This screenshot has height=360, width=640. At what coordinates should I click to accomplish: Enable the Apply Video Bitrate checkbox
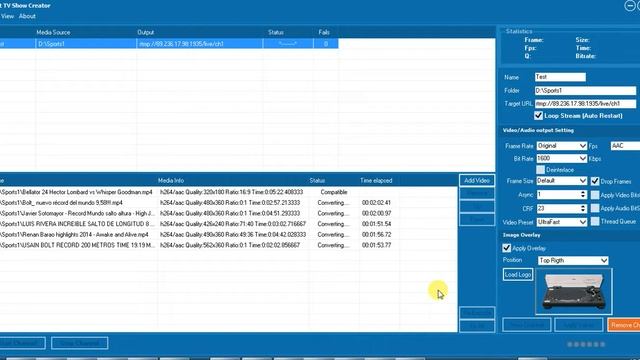click(595, 195)
